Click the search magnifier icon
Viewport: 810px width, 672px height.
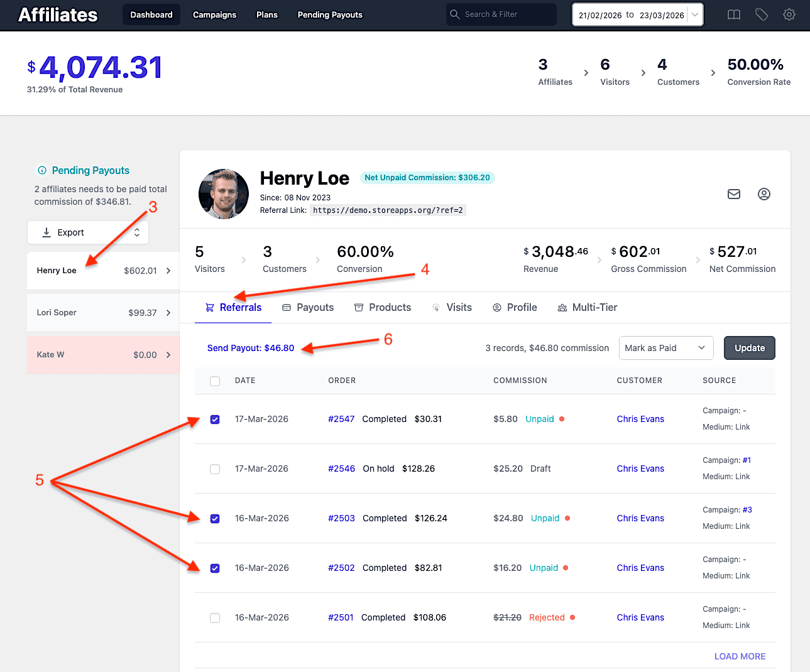[x=455, y=14]
